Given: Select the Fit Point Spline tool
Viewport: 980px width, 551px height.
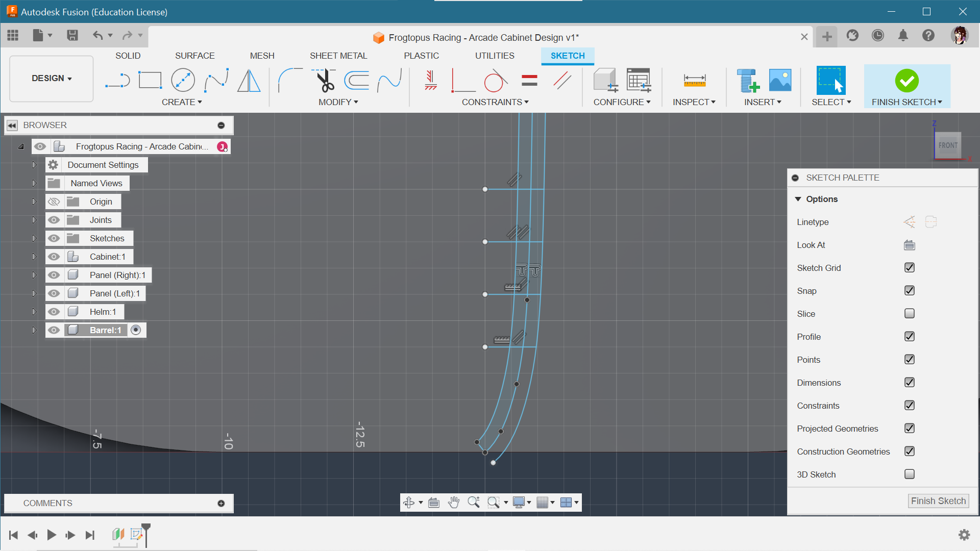Looking at the screenshot, I should click(216, 81).
